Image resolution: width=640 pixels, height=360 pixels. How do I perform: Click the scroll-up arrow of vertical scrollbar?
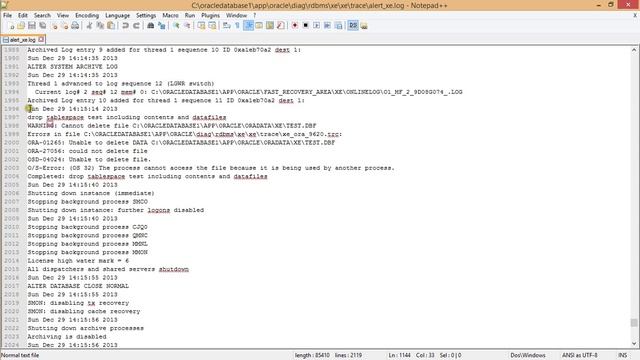(634, 50)
